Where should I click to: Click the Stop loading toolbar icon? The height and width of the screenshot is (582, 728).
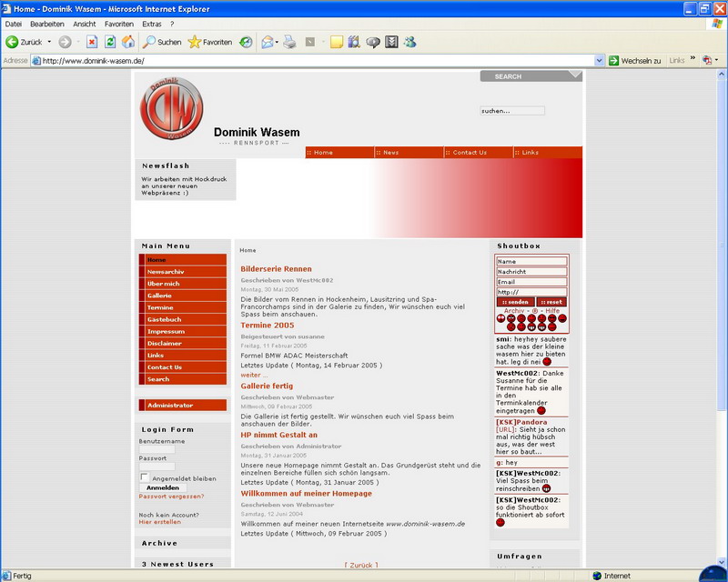[92, 42]
